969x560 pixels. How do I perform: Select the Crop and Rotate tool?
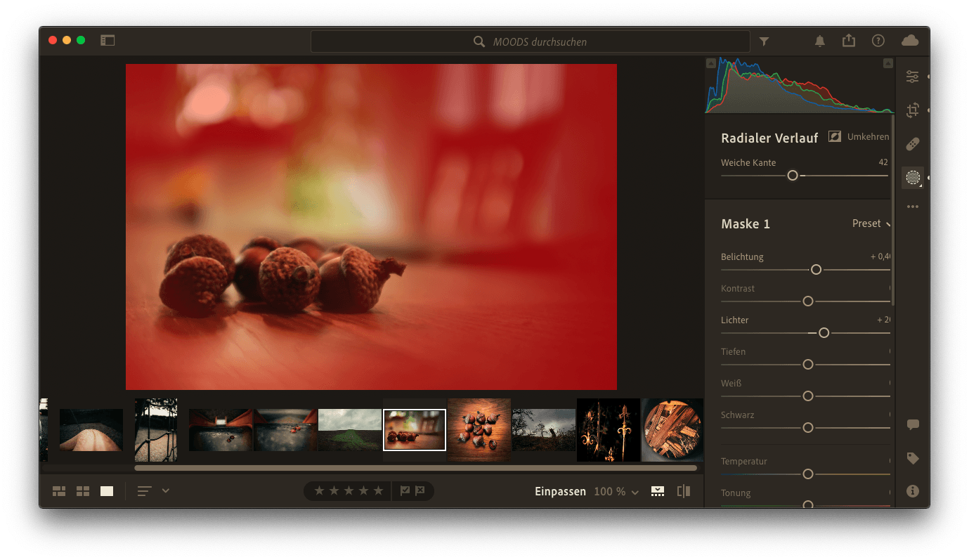pos(912,110)
